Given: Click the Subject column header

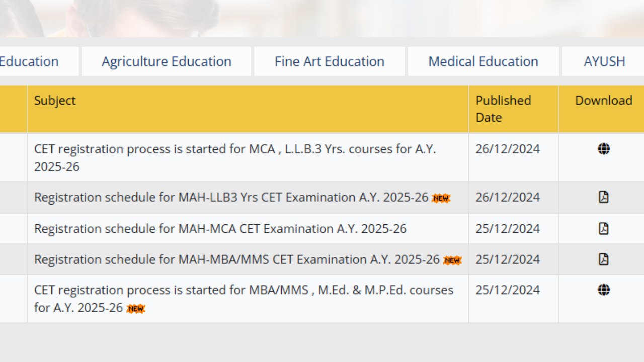Looking at the screenshot, I should (55, 101).
